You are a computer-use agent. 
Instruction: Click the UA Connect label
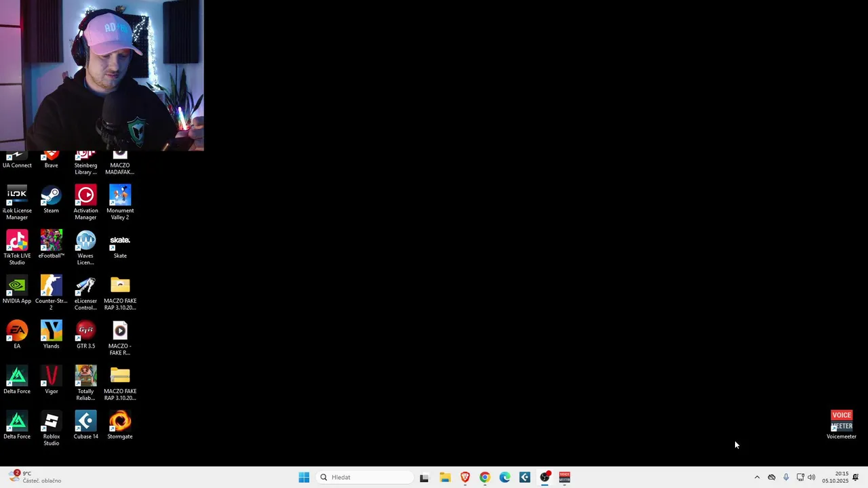pos(17,165)
